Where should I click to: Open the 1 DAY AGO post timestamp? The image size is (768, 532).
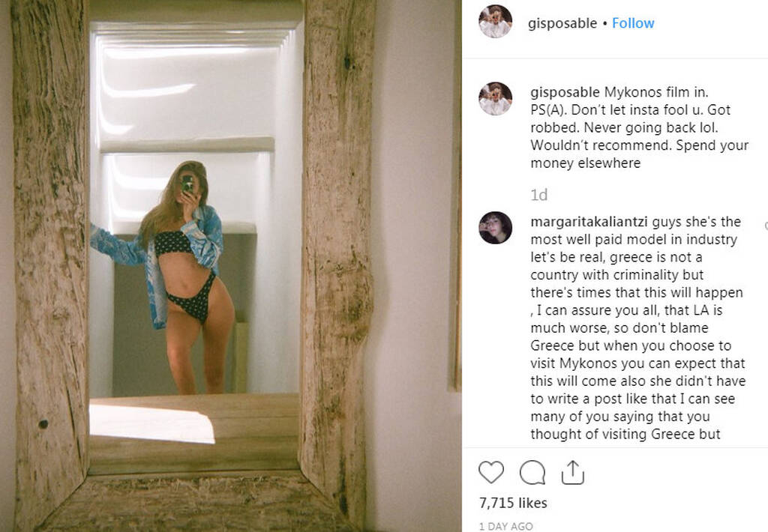tap(505, 526)
